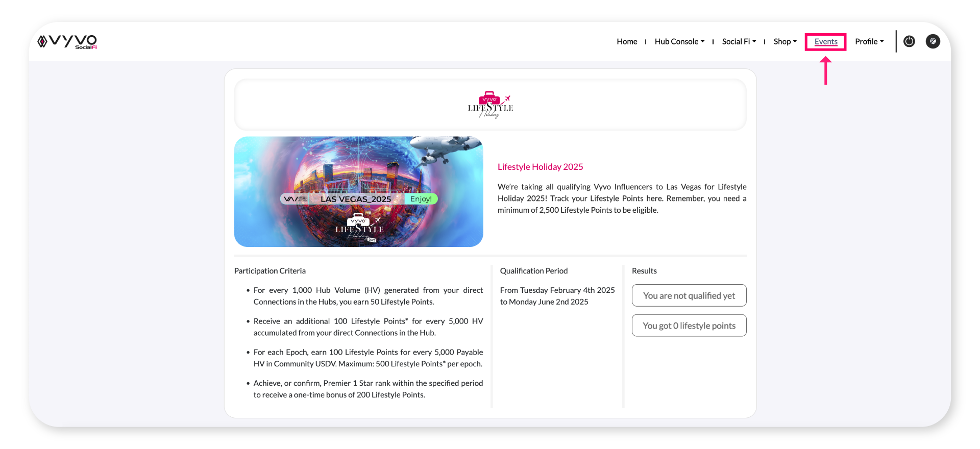Click the Lifestyle Holiday 2025 title

pyautogui.click(x=540, y=167)
